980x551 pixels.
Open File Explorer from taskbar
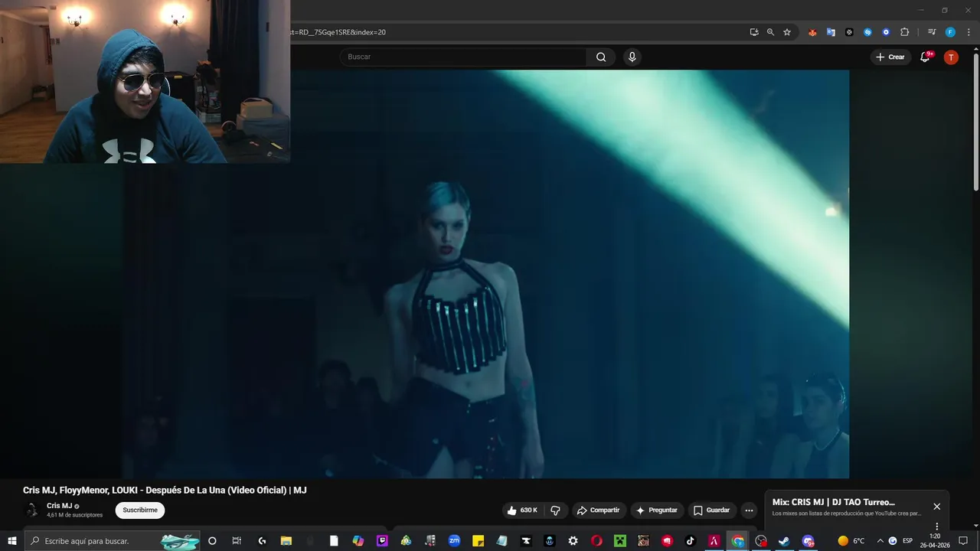point(286,541)
